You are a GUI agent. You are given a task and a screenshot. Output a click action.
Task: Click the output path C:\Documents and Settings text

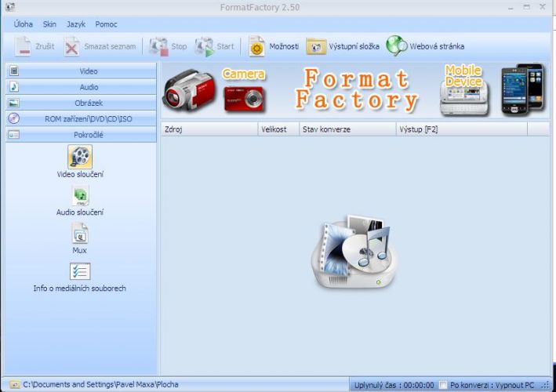tap(100, 385)
